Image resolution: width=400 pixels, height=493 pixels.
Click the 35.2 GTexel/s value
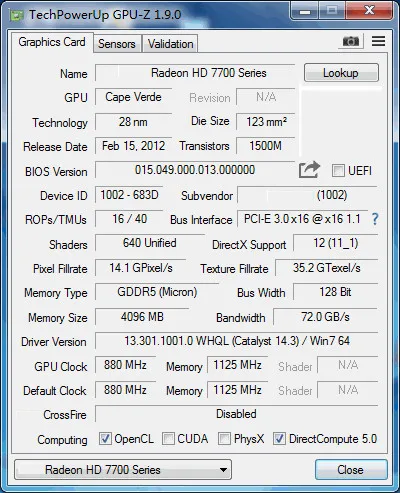(x=327, y=268)
